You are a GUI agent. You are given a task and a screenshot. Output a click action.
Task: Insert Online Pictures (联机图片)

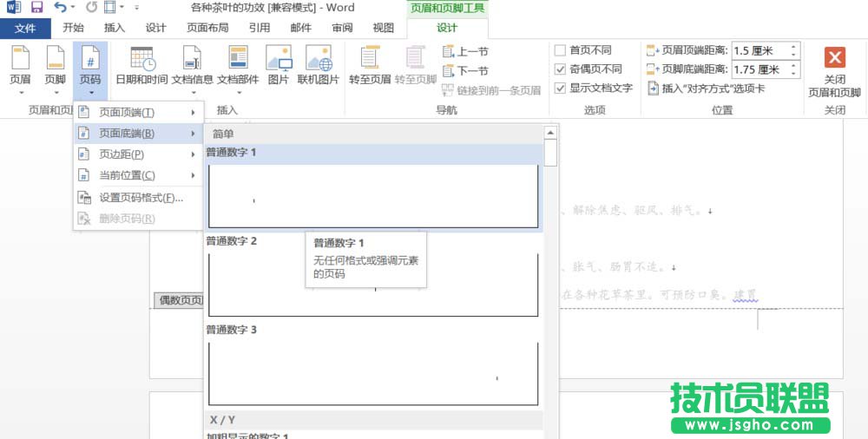point(319,66)
